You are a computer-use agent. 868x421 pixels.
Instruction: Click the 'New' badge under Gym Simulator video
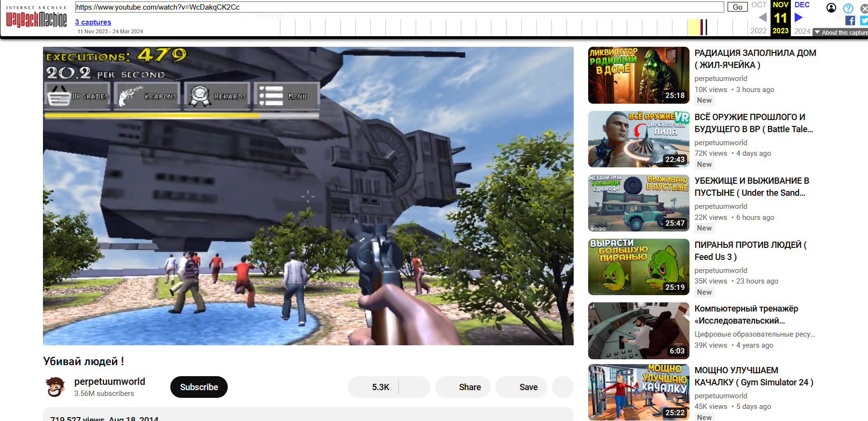pos(704,417)
